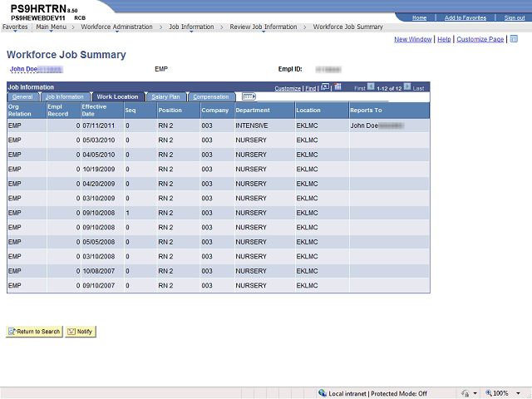This screenshot has width=532, height=399.
Task: Click Add to Favorites link
Action: (x=465, y=18)
